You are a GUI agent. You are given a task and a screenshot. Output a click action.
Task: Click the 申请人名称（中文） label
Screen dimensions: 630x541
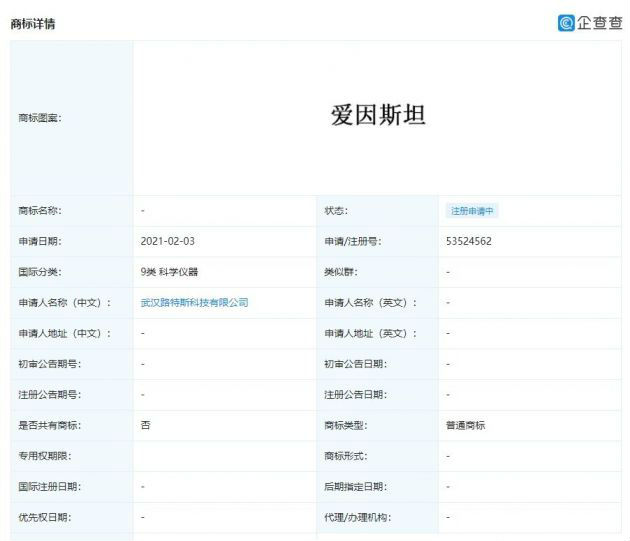point(65,302)
